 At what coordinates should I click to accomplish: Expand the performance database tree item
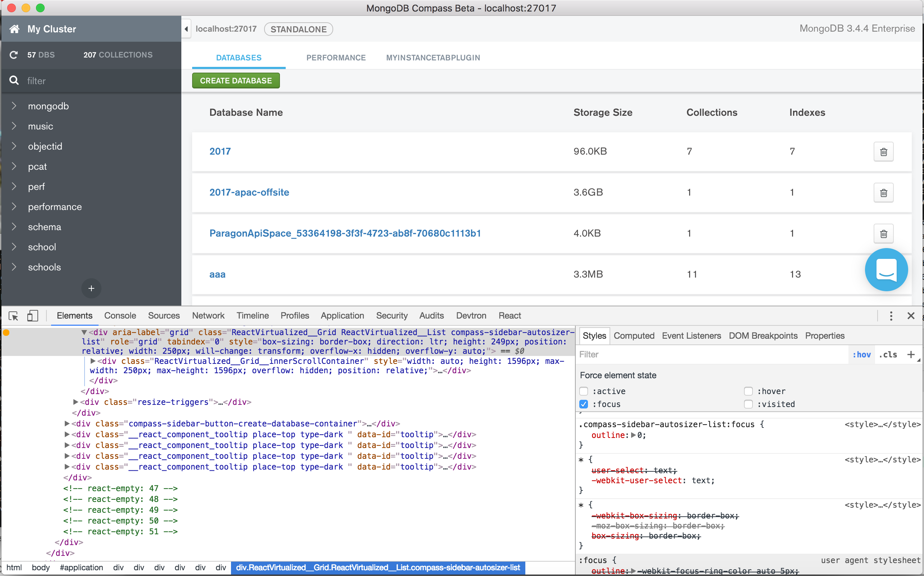point(14,206)
